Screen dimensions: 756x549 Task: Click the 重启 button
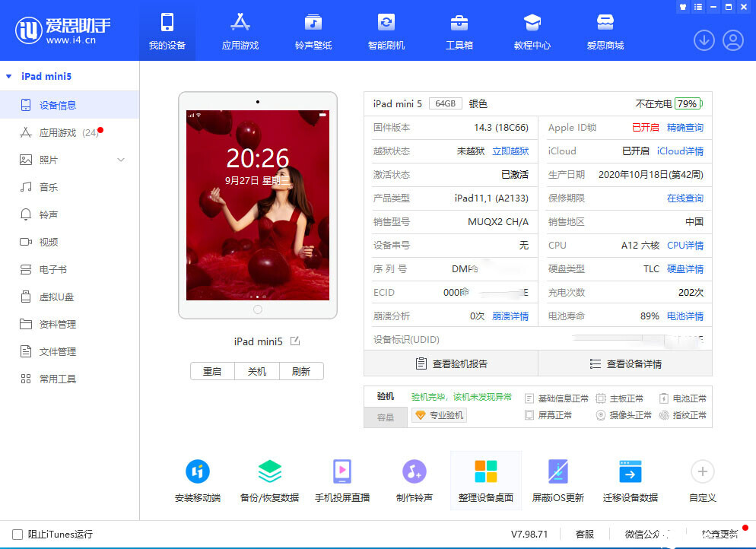coord(212,371)
